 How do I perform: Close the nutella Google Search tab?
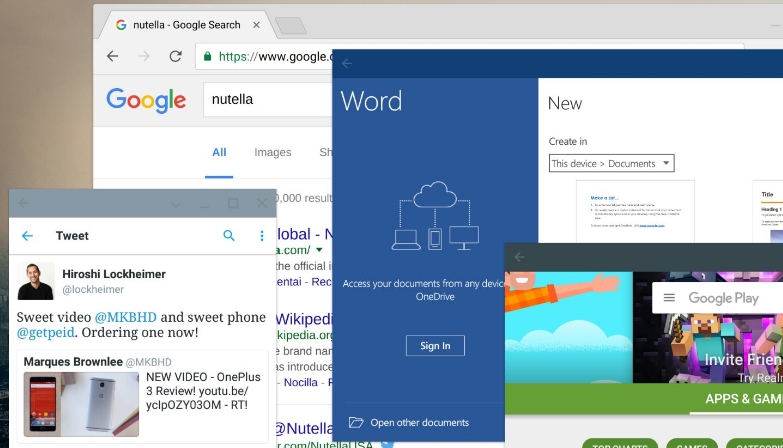coord(256,25)
